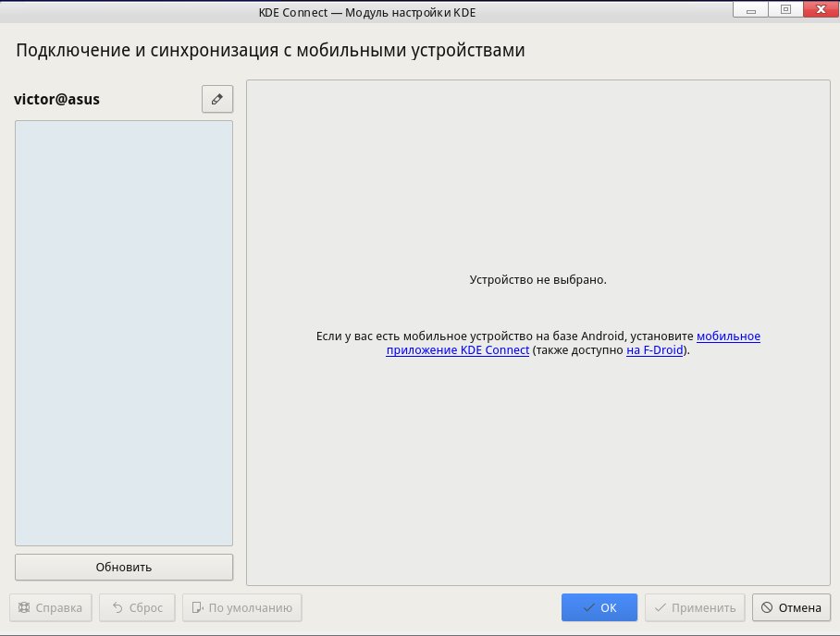Click the Применить apply button
This screenshot has height=636, width=840.
695,607
